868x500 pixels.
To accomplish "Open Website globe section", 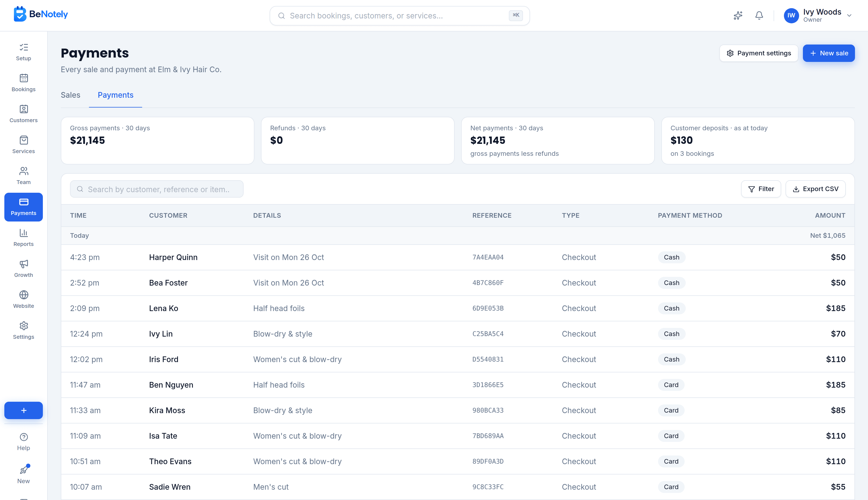I will click(x=23, y=299).
